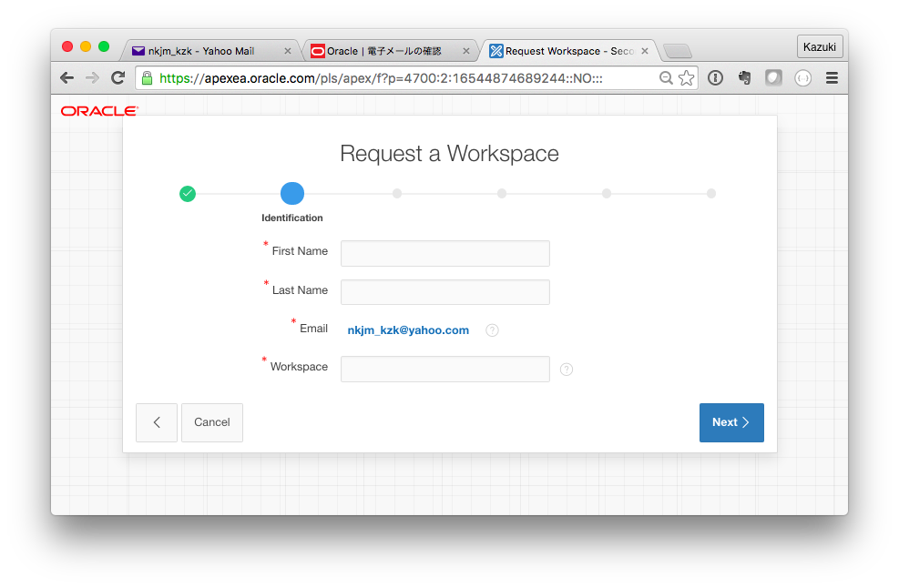Click the blue Identification step circle
Screen dimensions: 899x588
click(292, 194)
